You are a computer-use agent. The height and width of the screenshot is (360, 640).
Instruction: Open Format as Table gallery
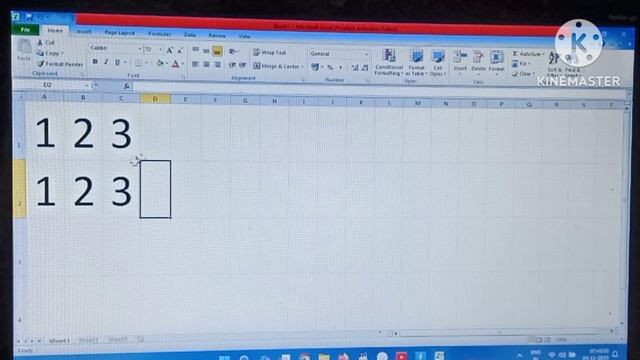(416, 63)
